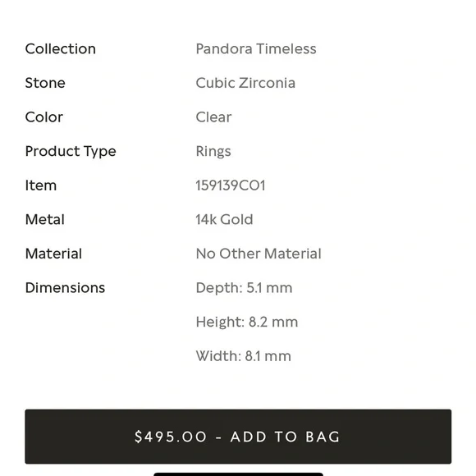Click the Clear color value
This screenshot has width=476, height=476.
click(x=213, y=117)
